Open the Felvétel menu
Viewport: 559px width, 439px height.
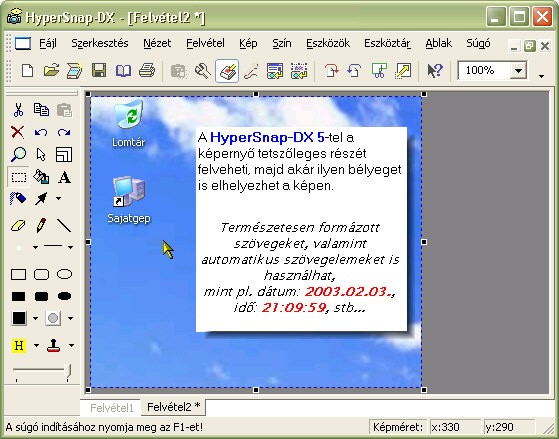(205, 44)
